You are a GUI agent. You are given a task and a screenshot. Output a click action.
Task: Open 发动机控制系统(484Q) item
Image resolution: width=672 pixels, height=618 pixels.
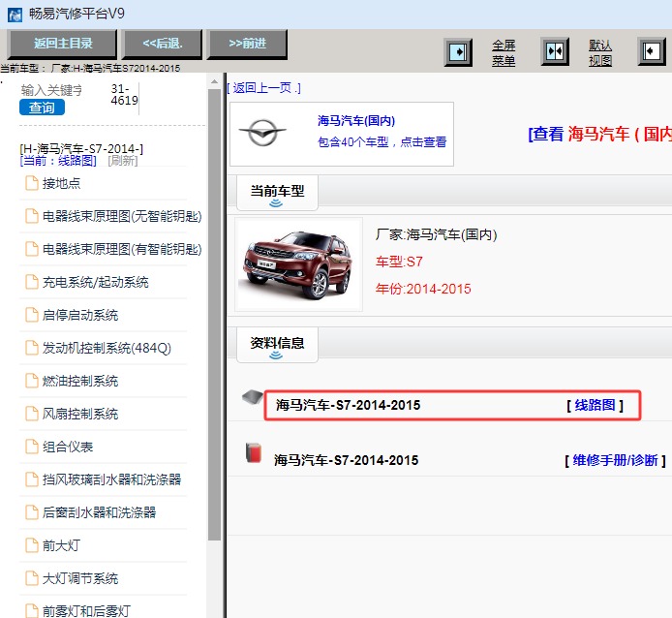(107, 349)
